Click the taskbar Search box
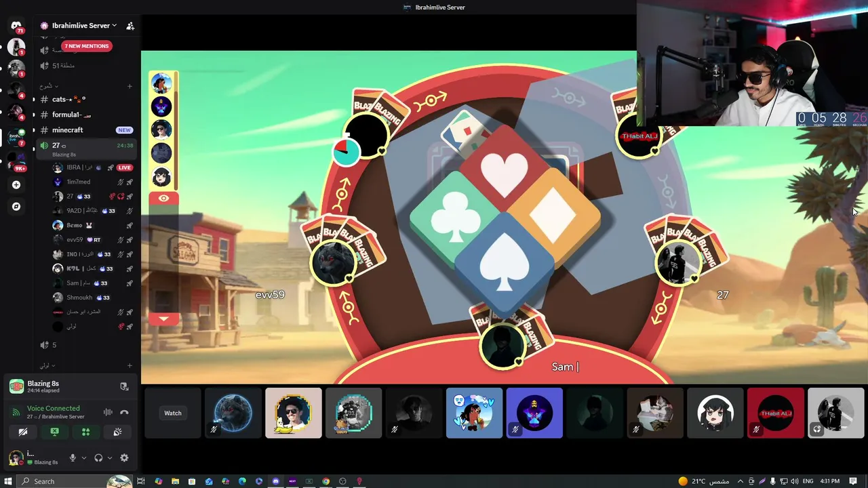The width and height of the screenshot is (868, 488). coord(75,481)
